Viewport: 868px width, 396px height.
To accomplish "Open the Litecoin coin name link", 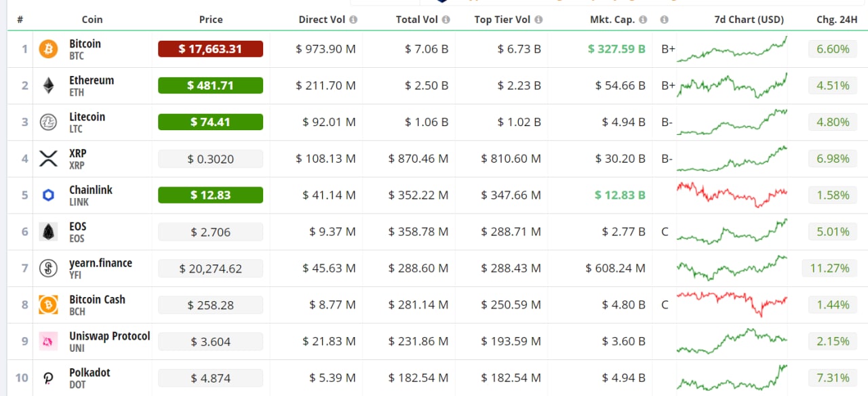I will 87,117.
